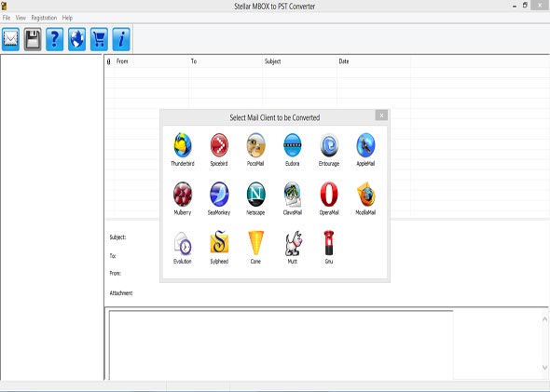This screenshot has height=392, width=550.
Task: Click the Stellar app icon in title bar
Action: coord(4,6)
